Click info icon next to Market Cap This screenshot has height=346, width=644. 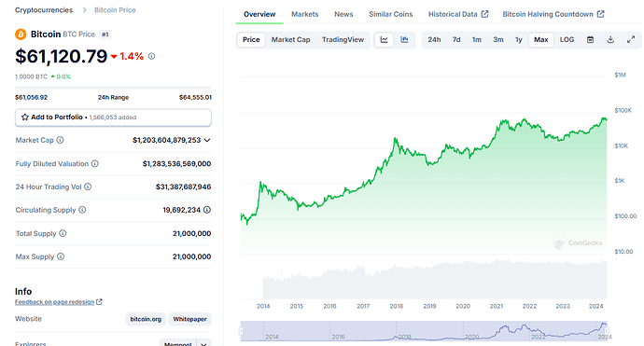point(60,140)
